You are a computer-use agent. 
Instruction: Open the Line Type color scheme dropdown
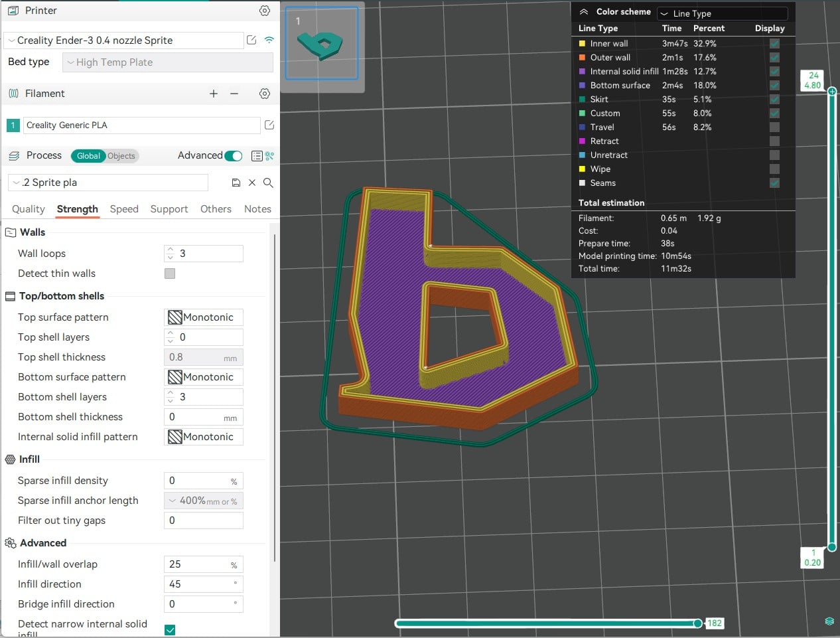coord(722,13)
